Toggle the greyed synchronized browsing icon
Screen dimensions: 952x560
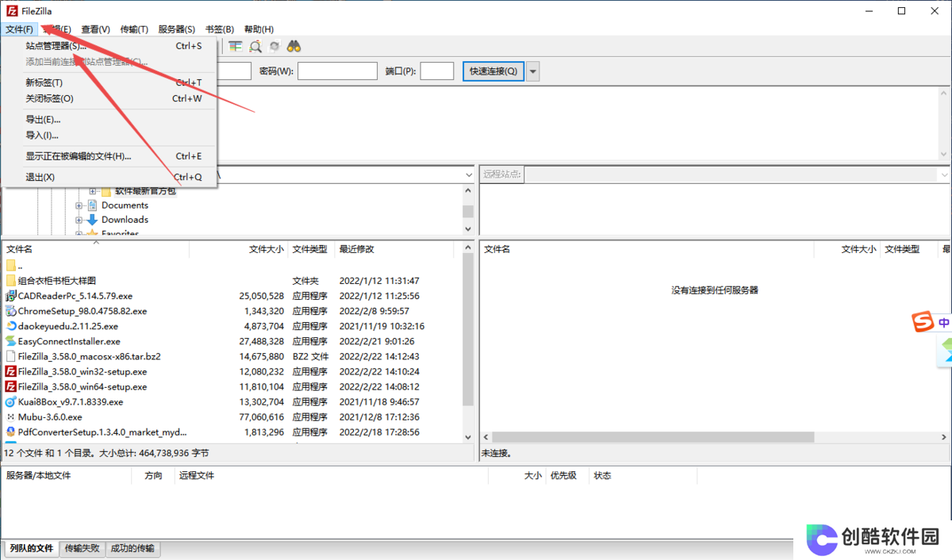pos(274,47)
